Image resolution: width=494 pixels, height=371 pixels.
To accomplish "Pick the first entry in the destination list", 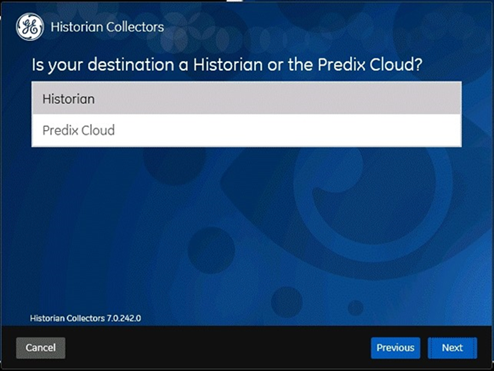I will [246, 99].
